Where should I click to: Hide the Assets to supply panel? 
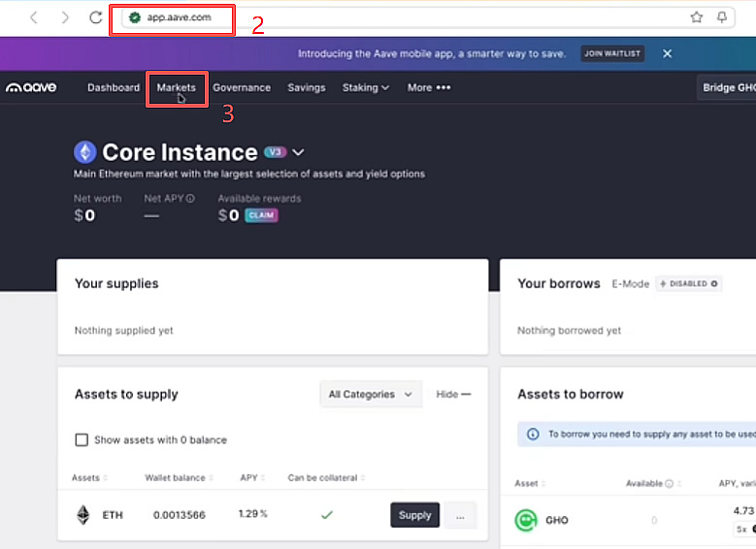tap(452, 395)
